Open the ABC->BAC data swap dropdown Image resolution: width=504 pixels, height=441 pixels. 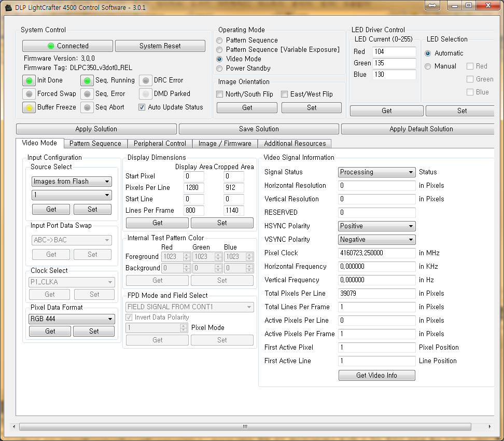(72, 240)
